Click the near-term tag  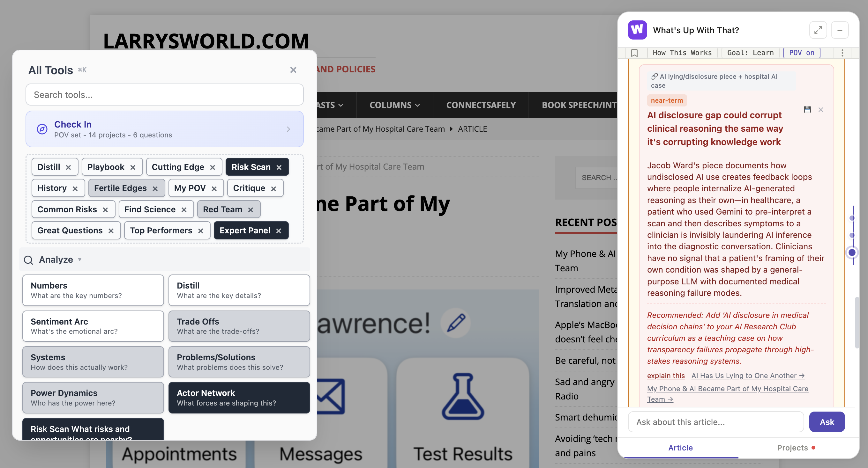(667, 100)
